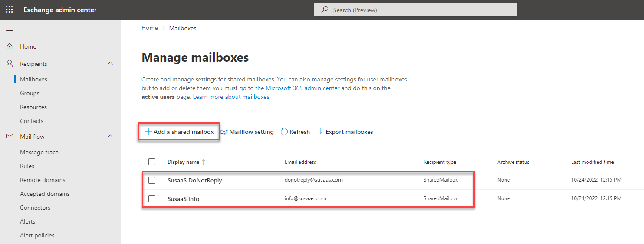Click the Export mailboxes button label
The image size is (644, 244).
tap(349, 132)
